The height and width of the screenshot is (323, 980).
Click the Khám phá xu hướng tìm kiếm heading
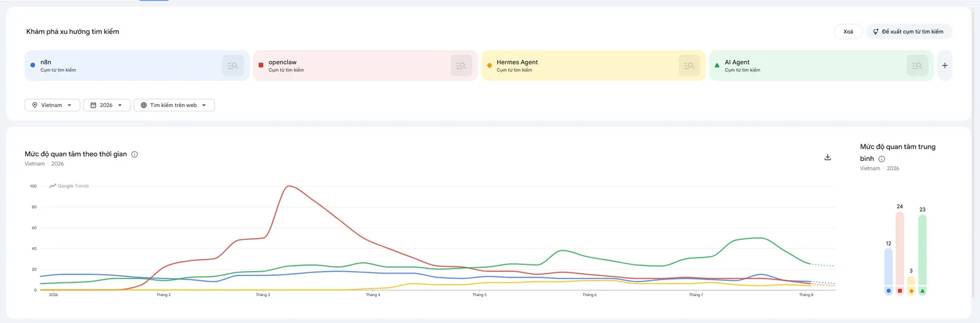[x=73, y=32]
